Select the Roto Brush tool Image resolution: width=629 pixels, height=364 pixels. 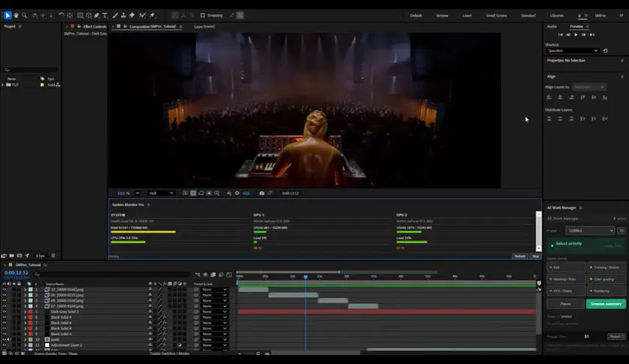coord(142,15)
